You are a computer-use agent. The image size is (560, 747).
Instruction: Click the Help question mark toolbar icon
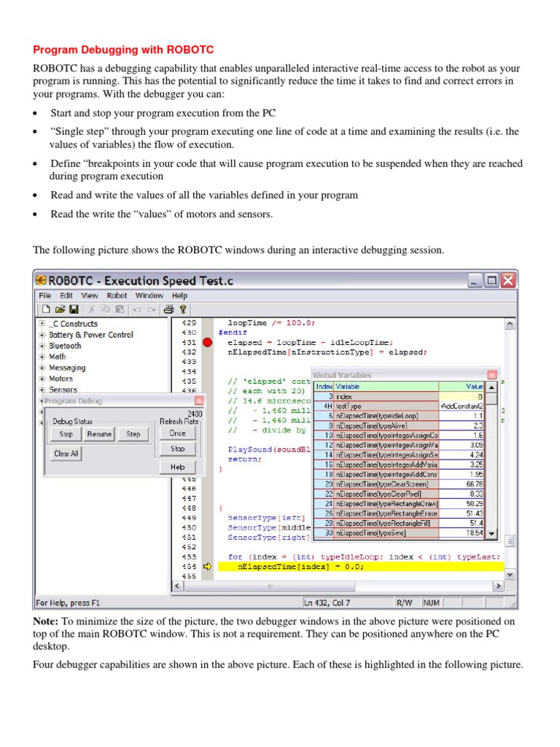[182, 309]
